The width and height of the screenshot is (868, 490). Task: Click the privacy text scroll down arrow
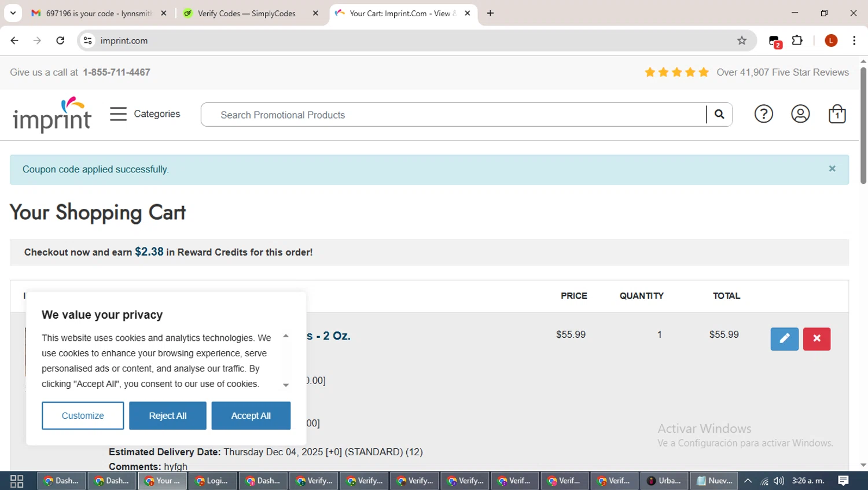click(286, 385)
